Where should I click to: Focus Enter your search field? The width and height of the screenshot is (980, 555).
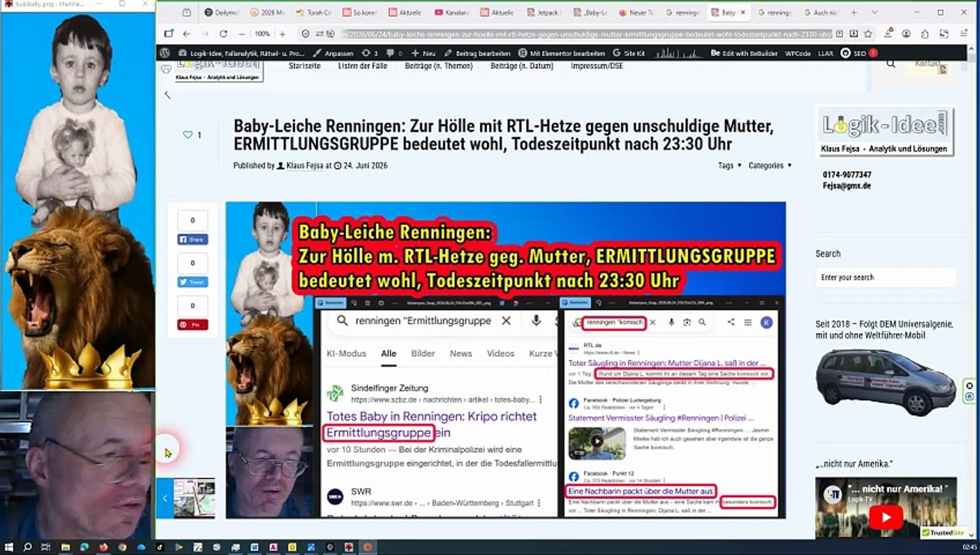(885, 277)
